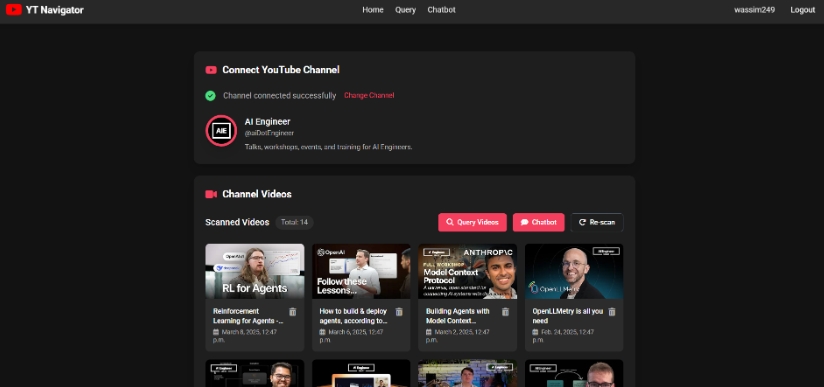Log out using the Logout link
Screen dimensions: 824x387
click(x=802, y=10)
